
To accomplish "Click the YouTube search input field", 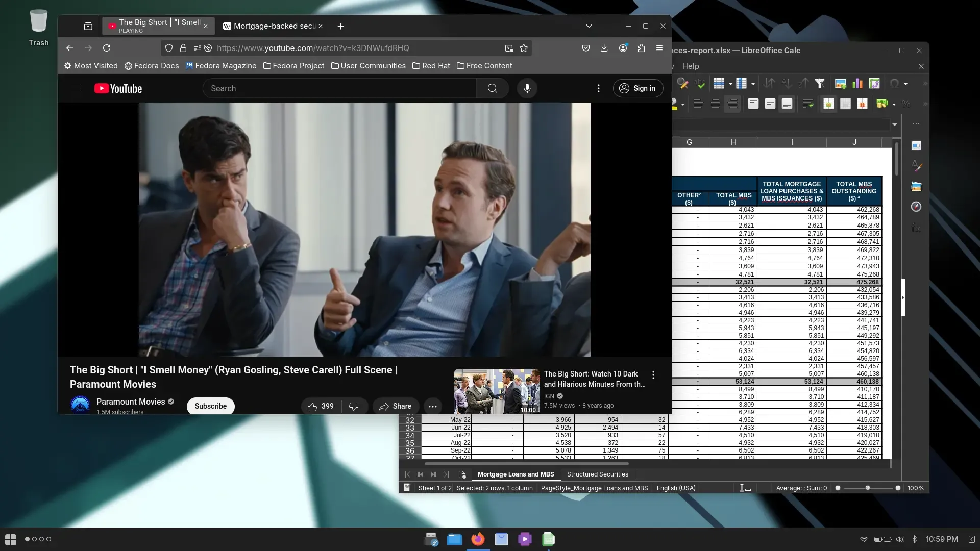I will click(339, 88).
